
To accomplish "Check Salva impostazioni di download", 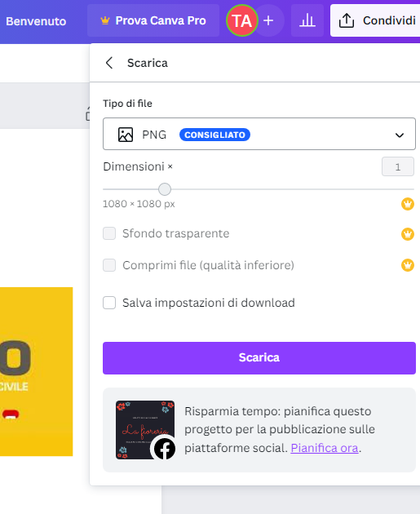I will [x=109, y=303].
